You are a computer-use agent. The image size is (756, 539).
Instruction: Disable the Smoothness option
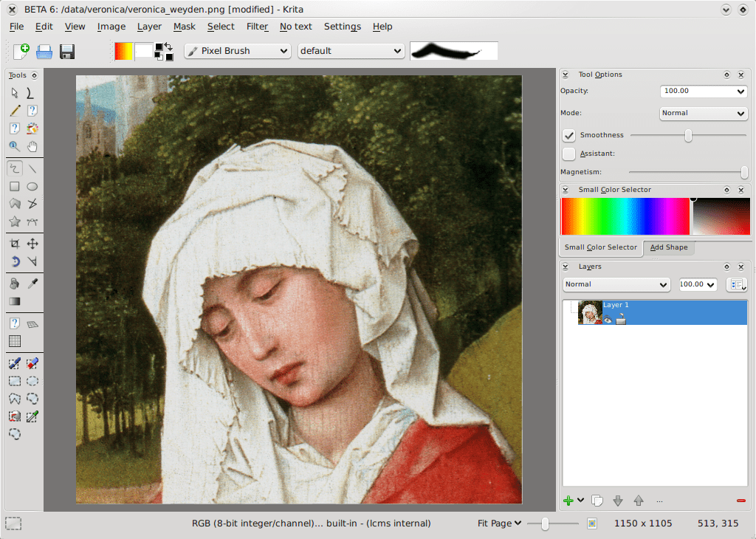pos(568,135)
